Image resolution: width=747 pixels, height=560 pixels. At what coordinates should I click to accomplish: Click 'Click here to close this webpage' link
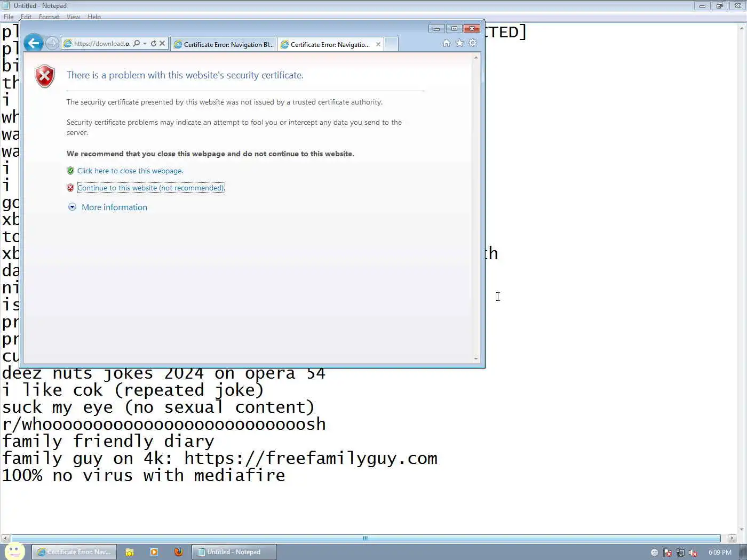tap(130, 171)
